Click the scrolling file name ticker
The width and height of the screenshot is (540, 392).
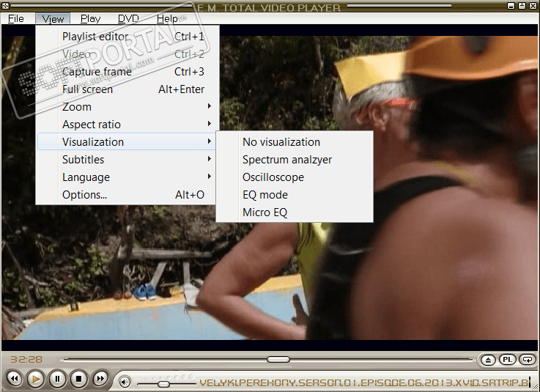tap(364, 382)
